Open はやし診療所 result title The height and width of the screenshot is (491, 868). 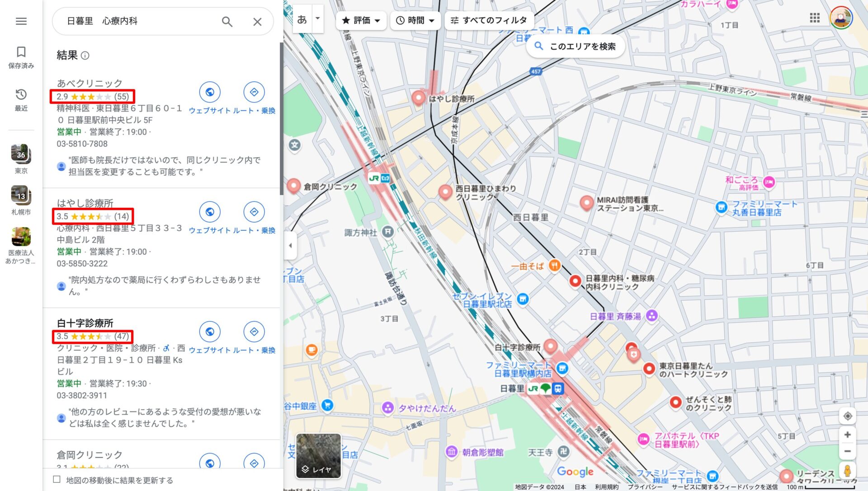[85, 203]
